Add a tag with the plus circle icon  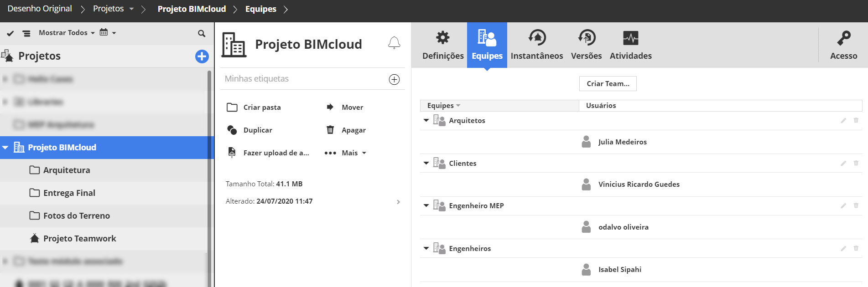[x=394, y=79]
